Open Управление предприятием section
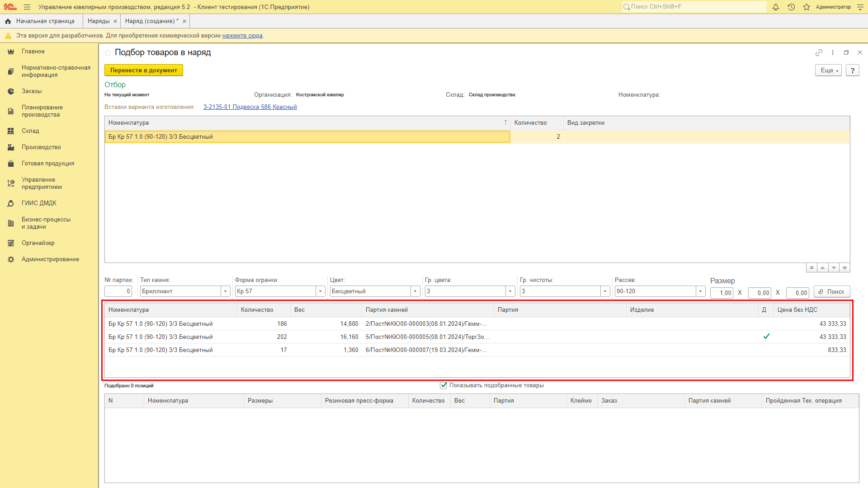This screenshot has width=868, height=488. 42,183
